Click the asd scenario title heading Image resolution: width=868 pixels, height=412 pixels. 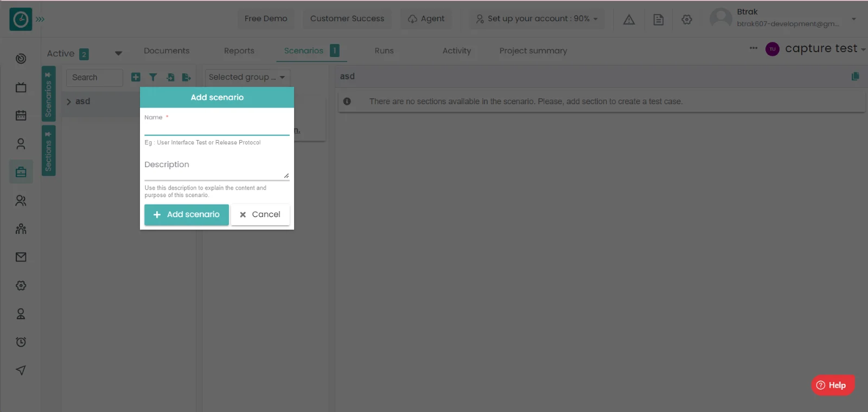(x=347, y=77)
